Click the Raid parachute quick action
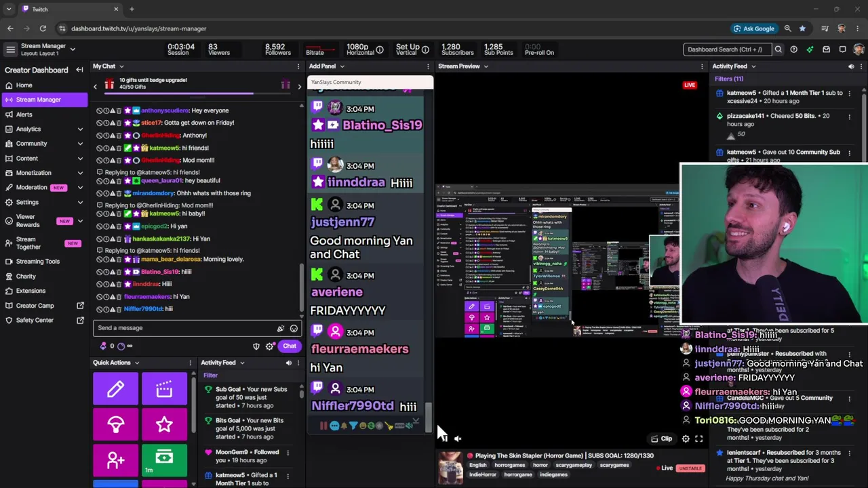The image size is (868, 488). tap(115, 424)
